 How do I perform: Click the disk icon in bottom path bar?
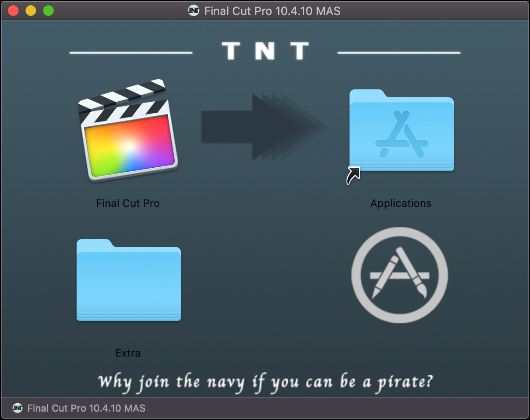[18, 408]
